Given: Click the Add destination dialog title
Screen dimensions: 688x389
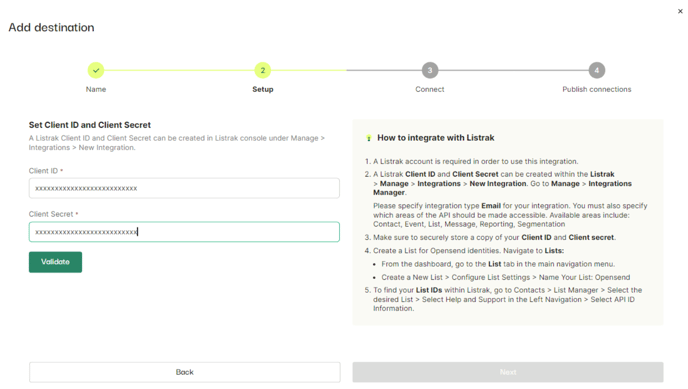Looking at the screenshot, I should pos(51,27).
